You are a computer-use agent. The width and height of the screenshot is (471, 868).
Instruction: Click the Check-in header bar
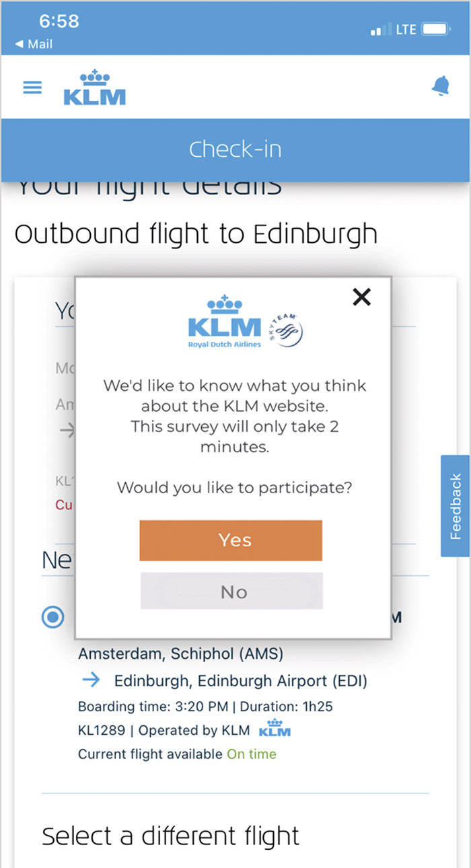coord(235,149)
